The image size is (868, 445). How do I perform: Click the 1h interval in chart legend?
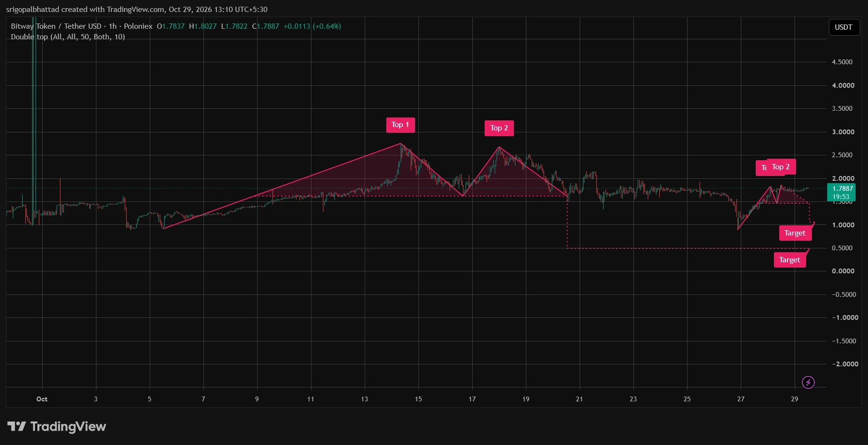(113, 26)
